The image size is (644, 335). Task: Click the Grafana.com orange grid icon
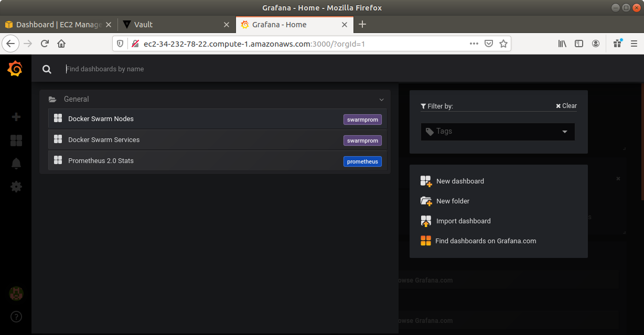[426, 241]
